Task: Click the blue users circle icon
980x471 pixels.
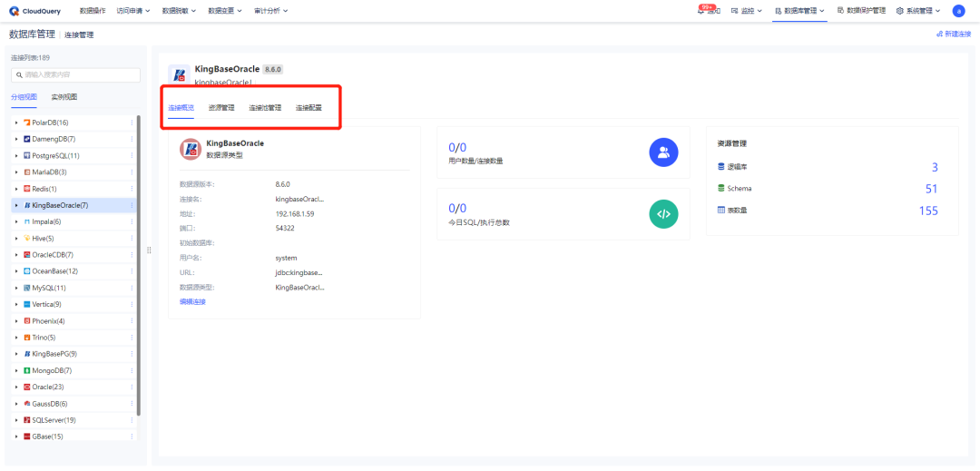Action: pyautogui.click(x=663, y=152)
